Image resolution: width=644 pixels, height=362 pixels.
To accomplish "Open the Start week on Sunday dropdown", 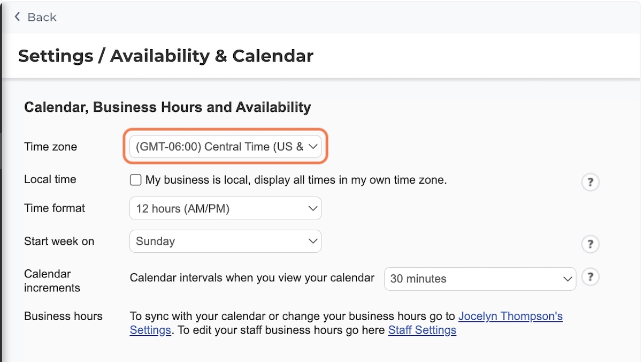I will pos(225,241).
